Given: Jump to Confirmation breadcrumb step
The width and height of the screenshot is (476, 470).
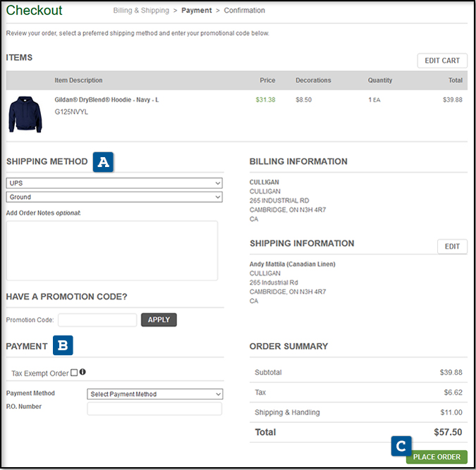Looking at the screenshot, I should pyautogui.click(x=245, y=11).
